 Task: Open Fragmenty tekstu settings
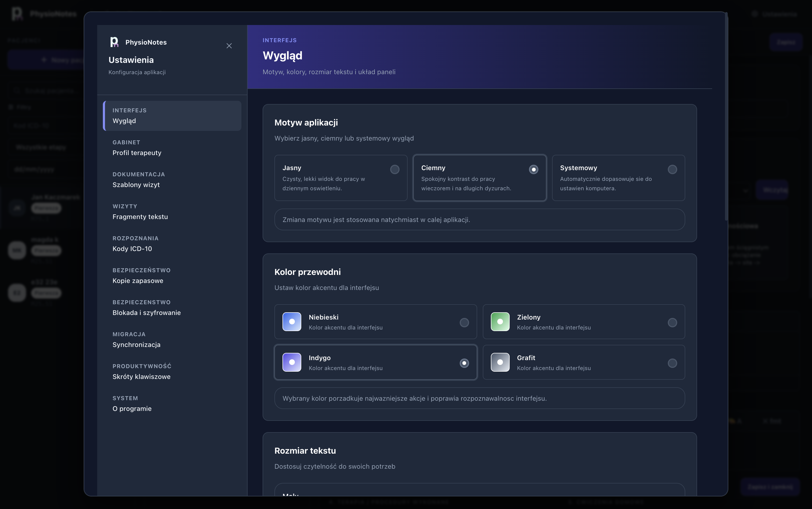(172, 212)
